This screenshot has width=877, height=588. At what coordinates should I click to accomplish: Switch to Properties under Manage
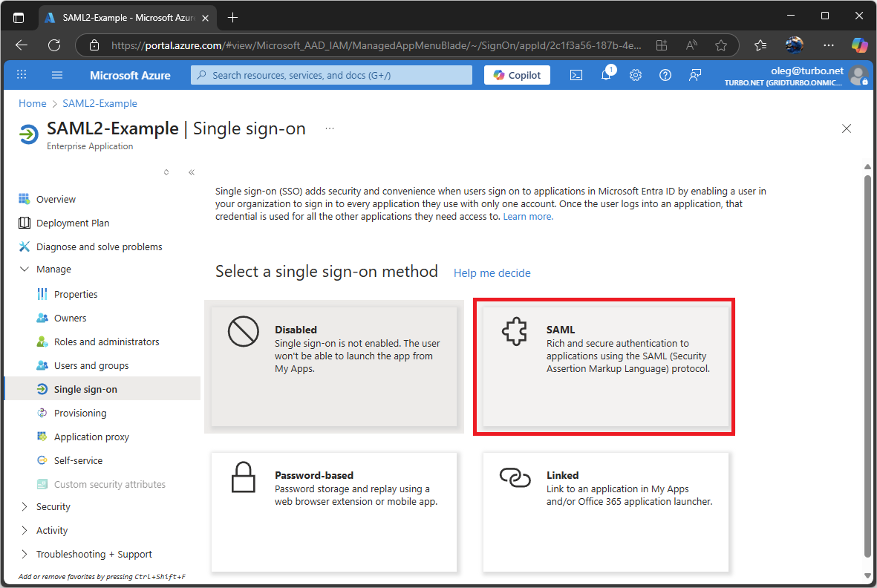click(x=76, y=293)
